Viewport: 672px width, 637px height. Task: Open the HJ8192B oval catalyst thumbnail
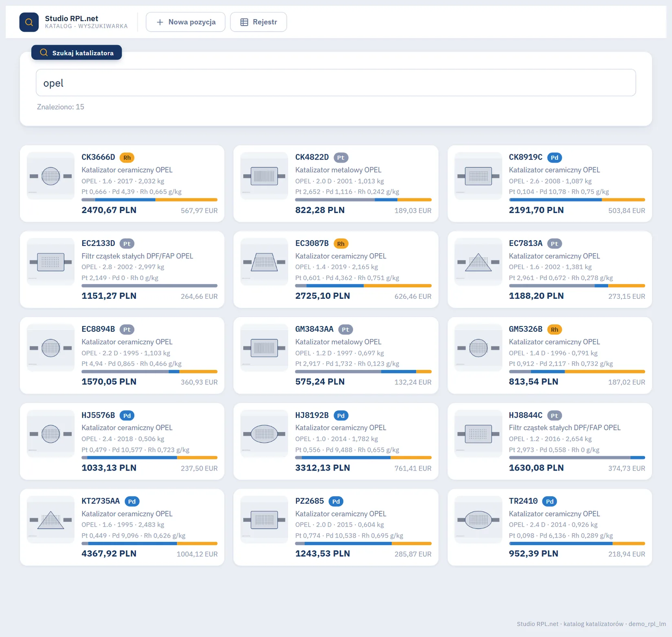(264, 434)
